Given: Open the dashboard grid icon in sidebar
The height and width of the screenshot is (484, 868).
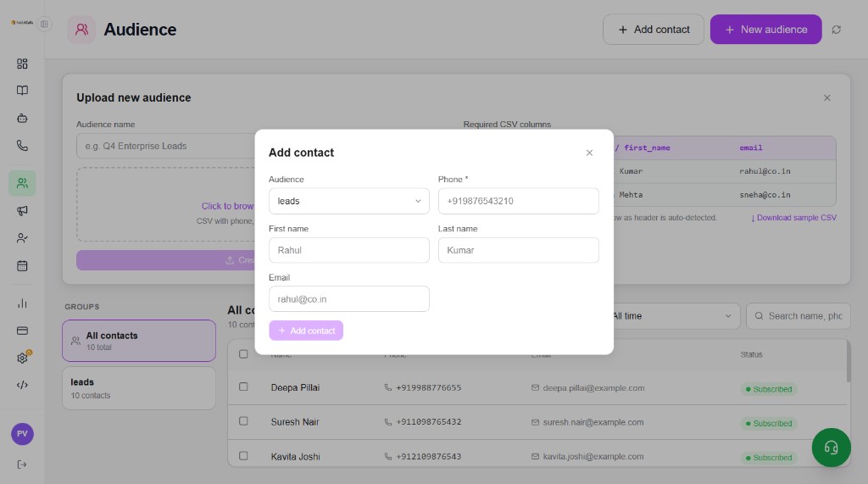Looking at the screenshot, I should 22,64.
